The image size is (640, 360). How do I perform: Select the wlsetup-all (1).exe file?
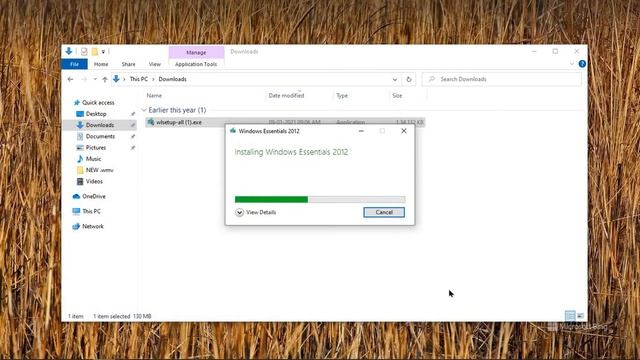[x=285, y=122]
